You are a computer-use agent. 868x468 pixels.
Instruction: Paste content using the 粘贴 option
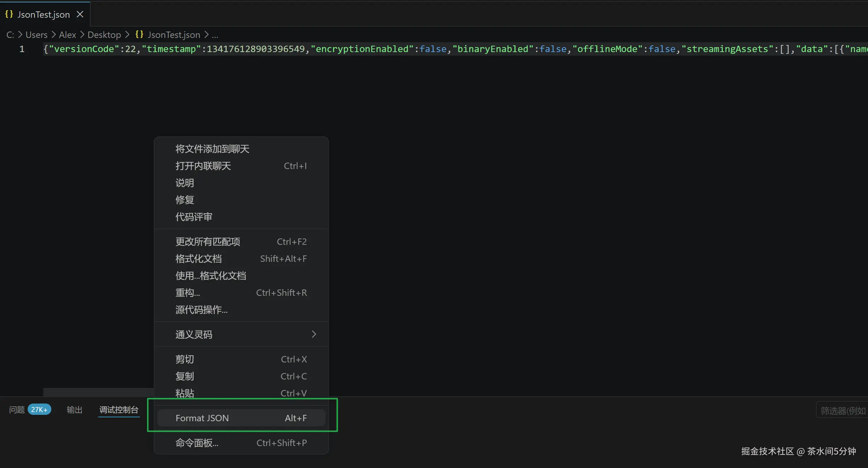point(185,393)
